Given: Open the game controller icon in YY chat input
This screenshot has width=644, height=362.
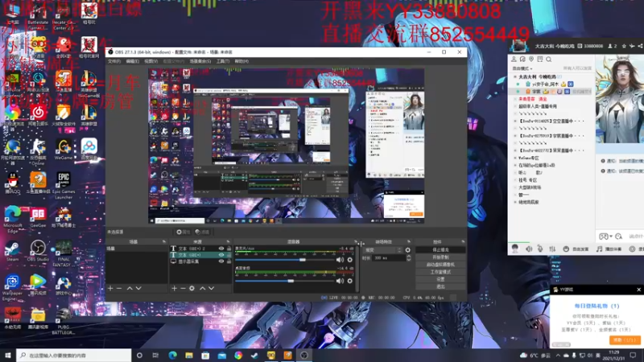Looking at the screenshot, I should coord(603,237).
